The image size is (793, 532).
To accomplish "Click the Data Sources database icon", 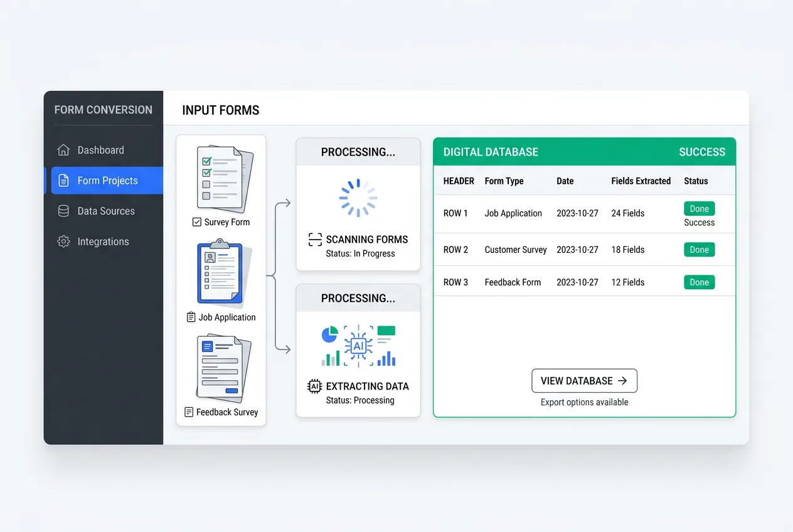I will click(x=63, y=211).
